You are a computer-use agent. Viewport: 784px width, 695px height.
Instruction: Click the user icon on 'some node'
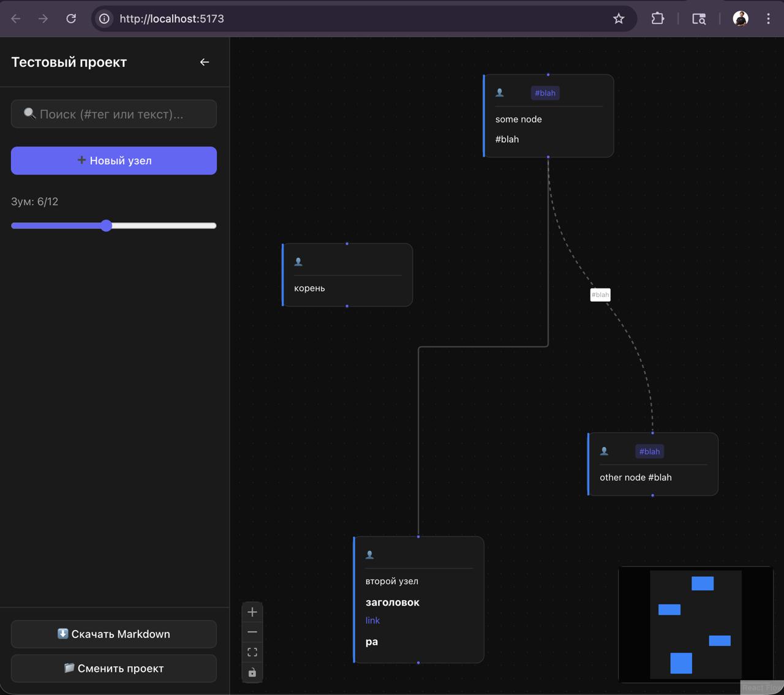tap(500, 92)
